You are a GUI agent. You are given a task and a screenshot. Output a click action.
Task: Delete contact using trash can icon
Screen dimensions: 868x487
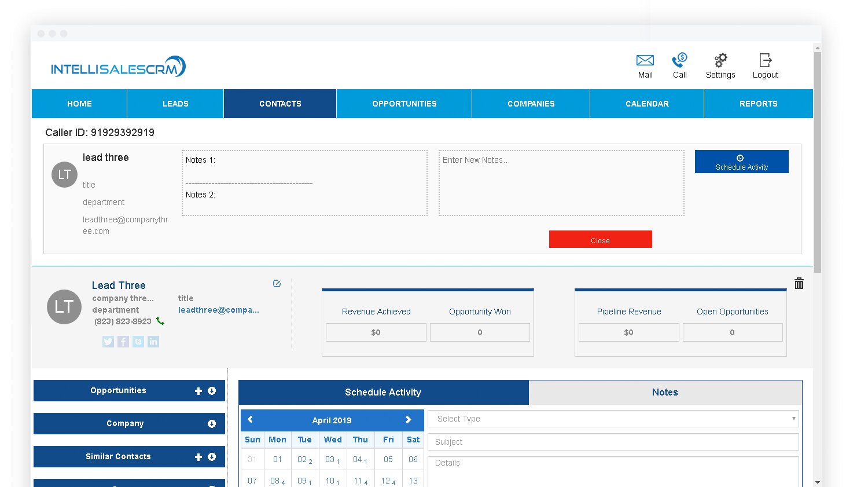click(x=799, y=283)
